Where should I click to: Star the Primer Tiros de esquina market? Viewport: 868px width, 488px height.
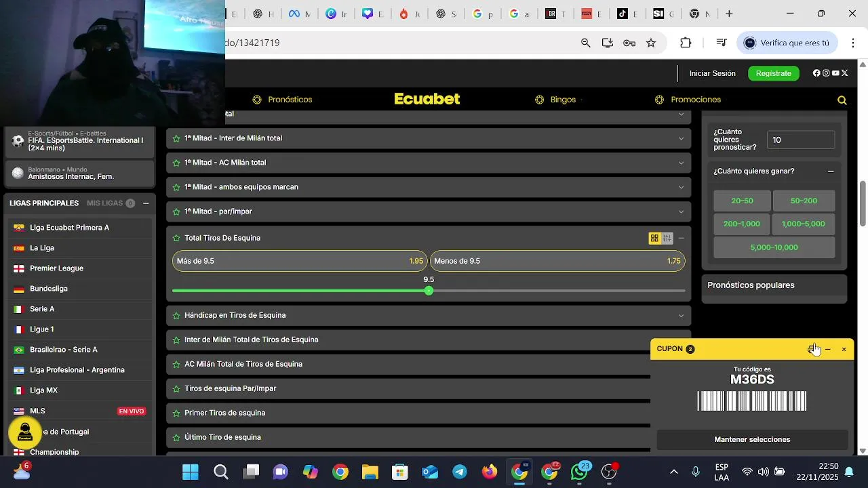point(176,413)
